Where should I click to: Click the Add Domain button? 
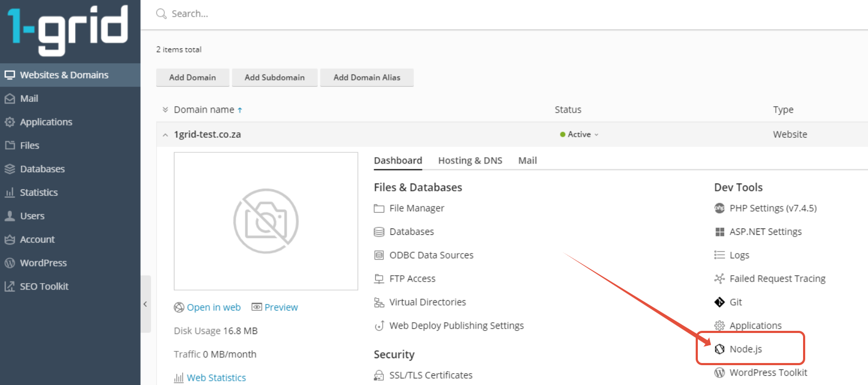pos(193,77)
